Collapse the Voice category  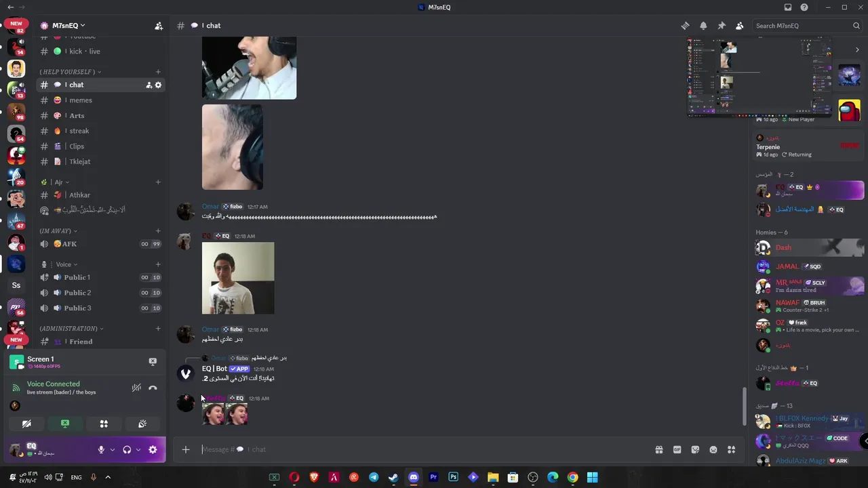60,264
